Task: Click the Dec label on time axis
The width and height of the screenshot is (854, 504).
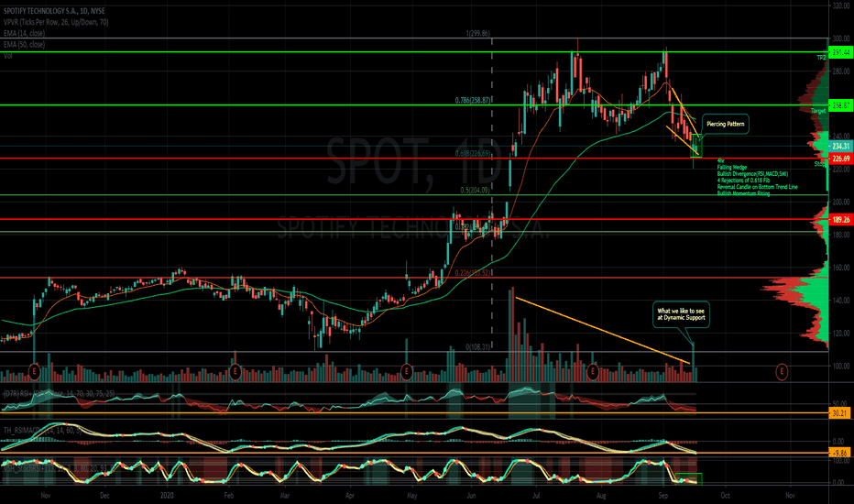Action: click(x=104, y=496)
